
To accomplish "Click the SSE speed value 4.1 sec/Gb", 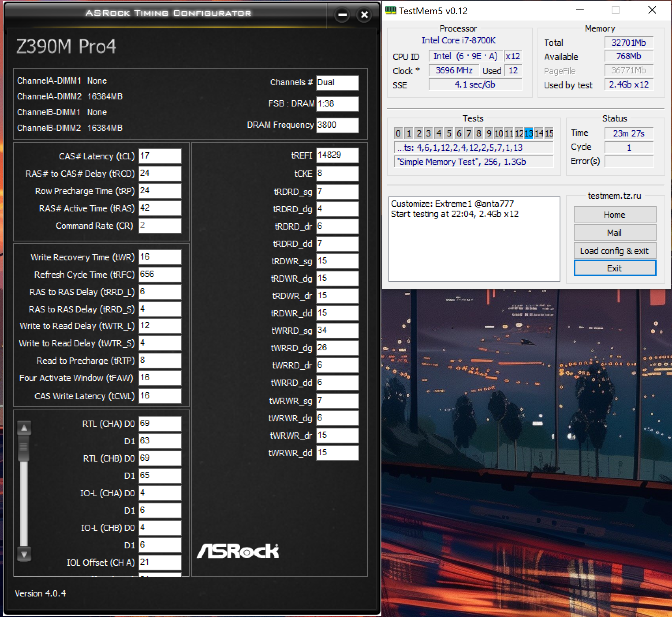I will click(x=475, y=84).
